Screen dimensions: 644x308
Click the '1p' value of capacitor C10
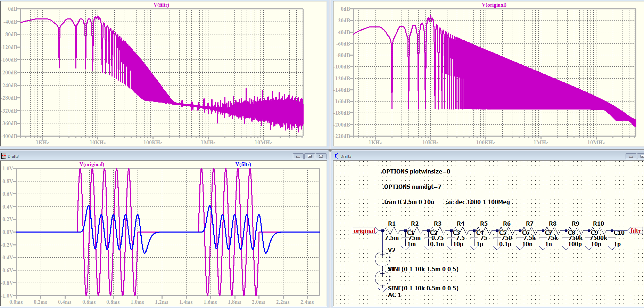pyautogui.click(x=617, y=244)
